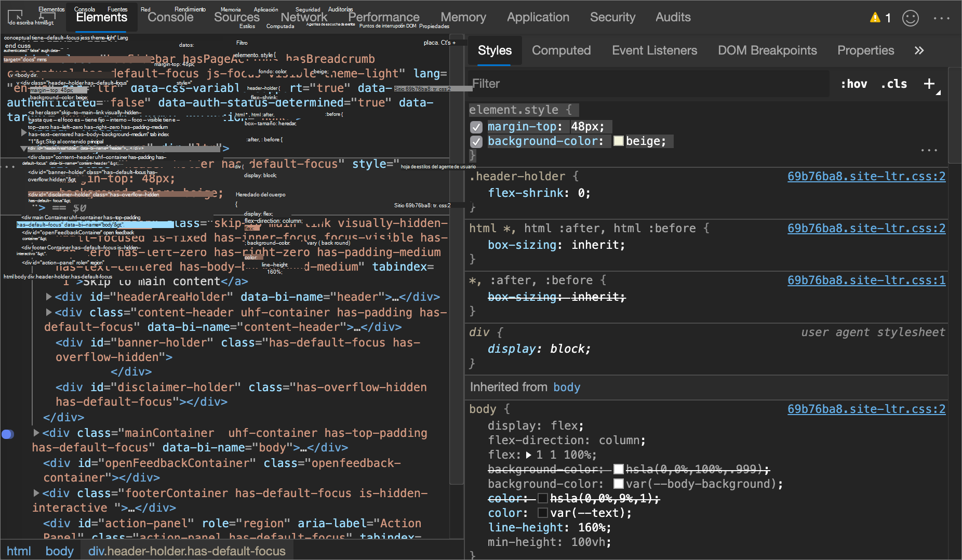The height and width of the screenshot is (560, 962).
Task: Open the DevTools three-dot main menu
Action: tap(941, 18)
